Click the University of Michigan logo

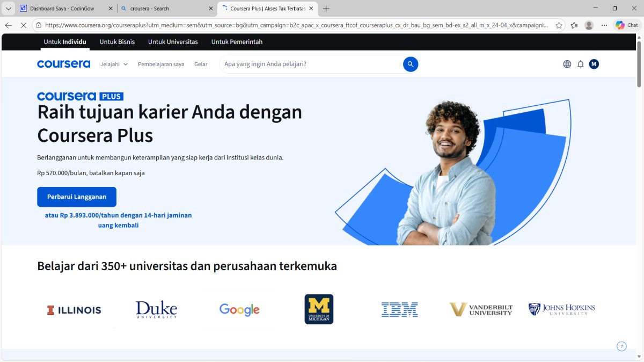pyautogui.click(x=319, y=309)
